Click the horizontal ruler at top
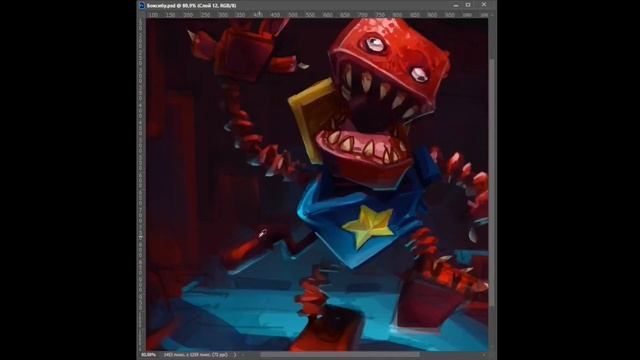The height and width of the screenshot is (360, 640). point(317,15)
